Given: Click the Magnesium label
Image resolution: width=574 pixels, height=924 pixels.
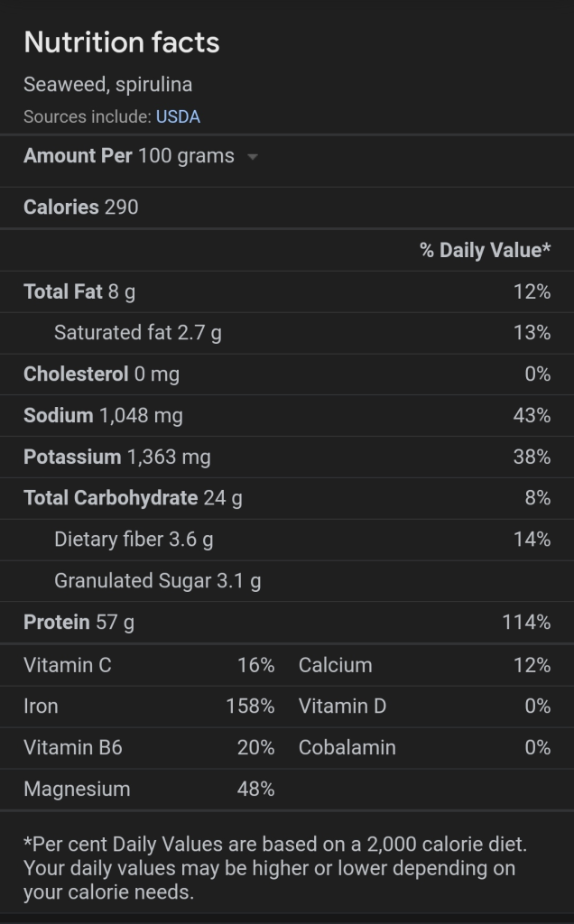Looking at the screenshot, I should 77,789.
